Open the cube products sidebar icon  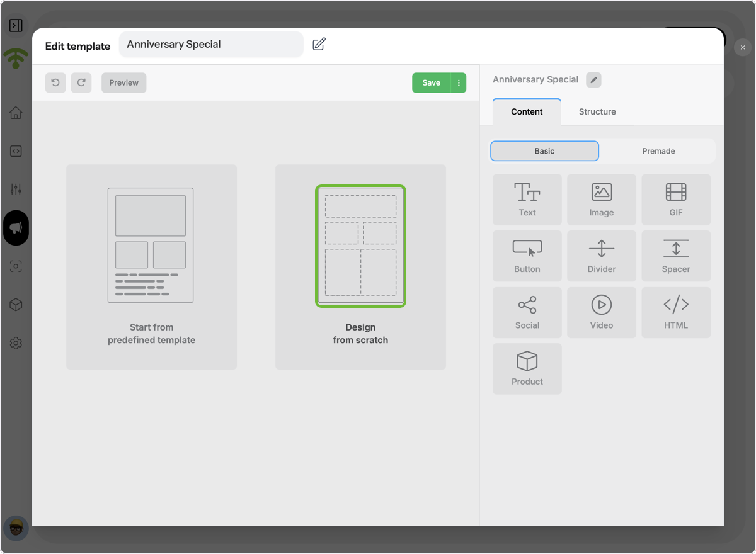pyautogui.click(x=16, y=305)
